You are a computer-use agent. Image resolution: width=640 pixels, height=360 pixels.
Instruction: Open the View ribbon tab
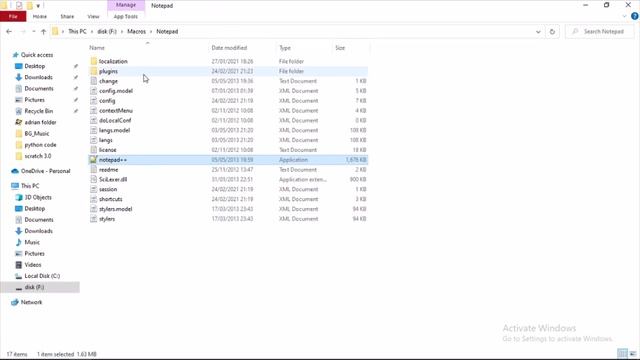pos(93,16)
